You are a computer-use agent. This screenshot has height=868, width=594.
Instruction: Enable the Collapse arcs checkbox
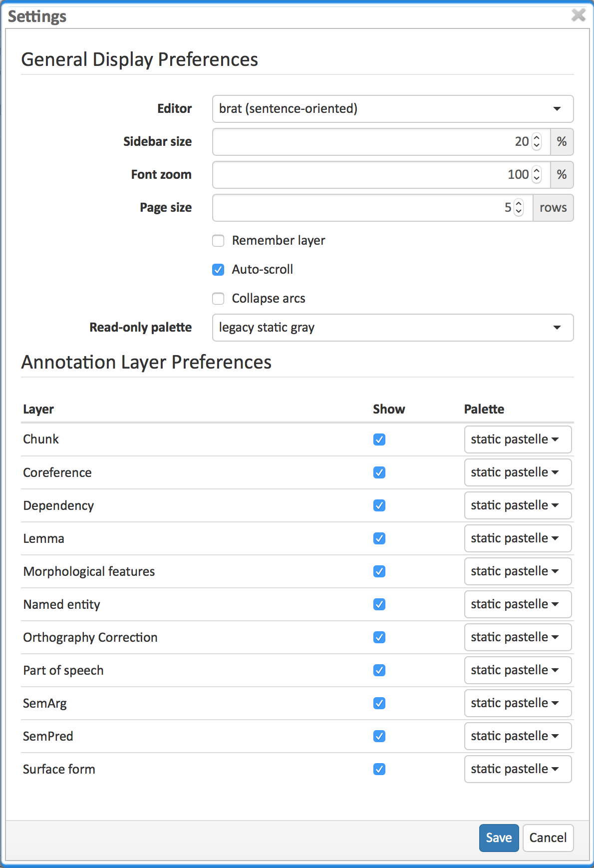click(x=218, y=299)
